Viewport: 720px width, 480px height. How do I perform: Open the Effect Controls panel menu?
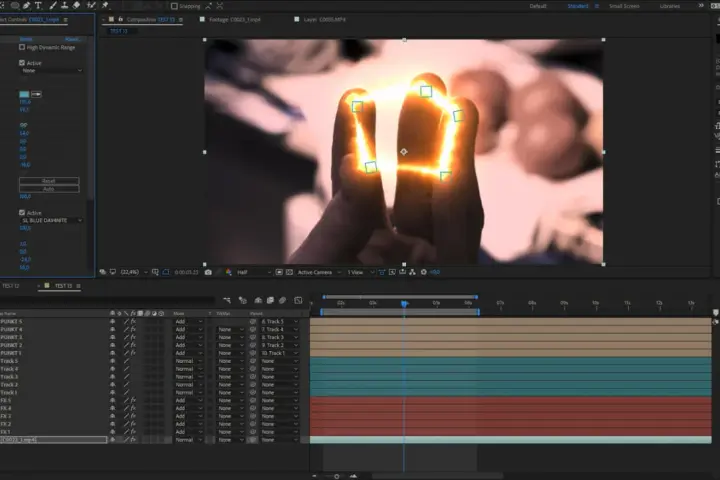point(66,20)
